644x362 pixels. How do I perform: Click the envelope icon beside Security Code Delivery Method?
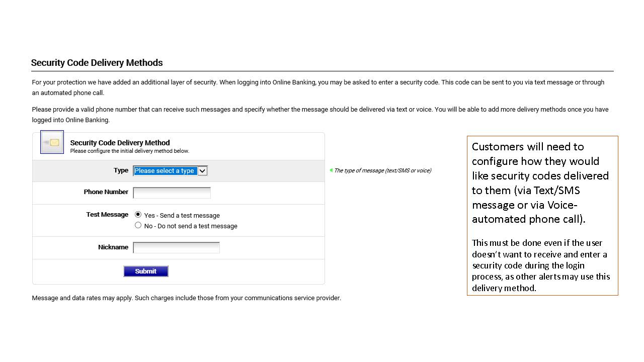point(52,142)
